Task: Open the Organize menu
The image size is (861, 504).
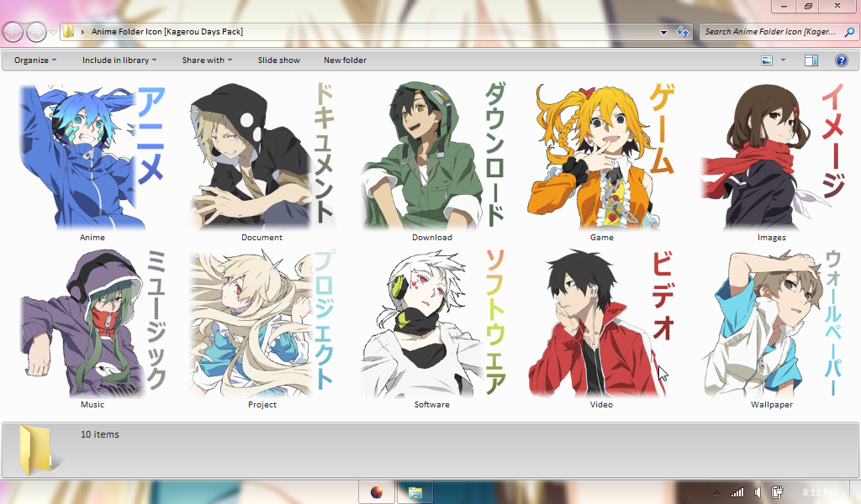Action: (x=35, y=60)
